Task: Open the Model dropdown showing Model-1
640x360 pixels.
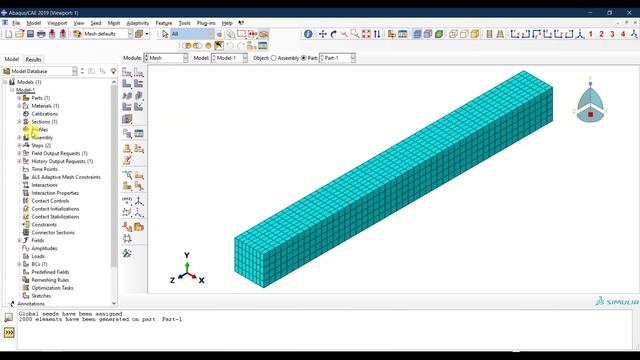Action: [x=229, y=58]
